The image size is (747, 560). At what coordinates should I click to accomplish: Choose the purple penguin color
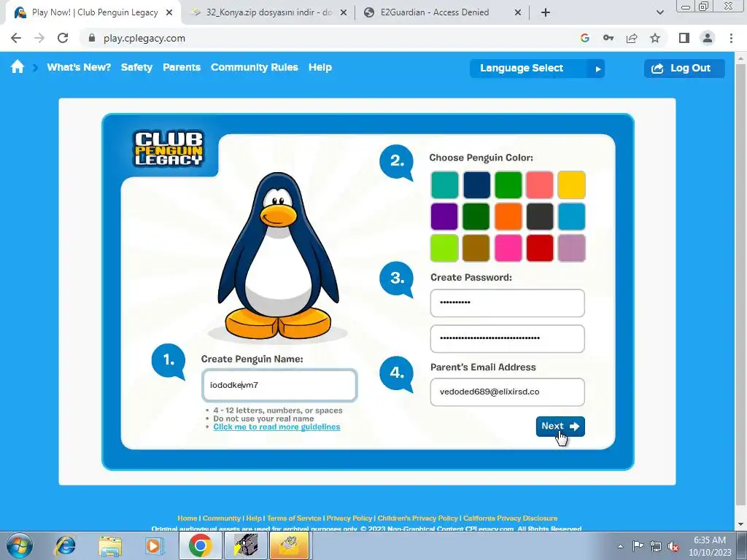tap(444, 217)
